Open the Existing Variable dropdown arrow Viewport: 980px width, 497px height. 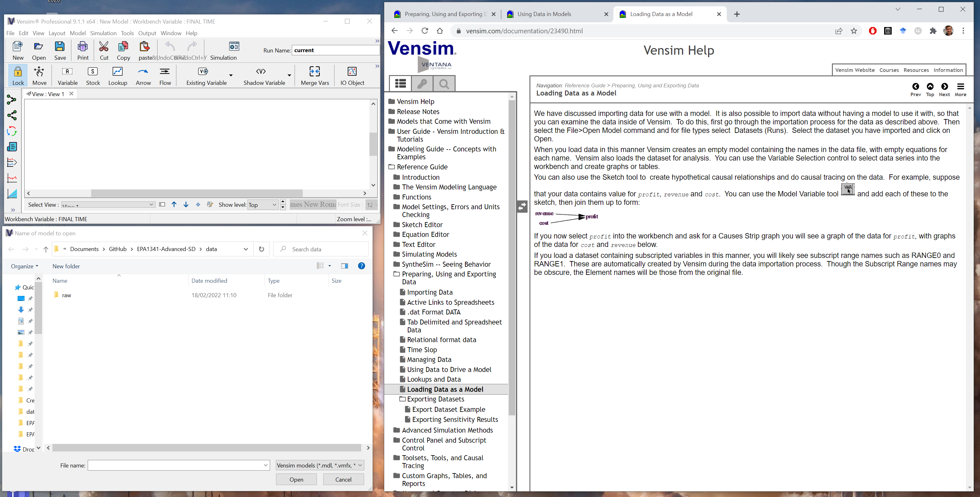[x=231, y=75]
